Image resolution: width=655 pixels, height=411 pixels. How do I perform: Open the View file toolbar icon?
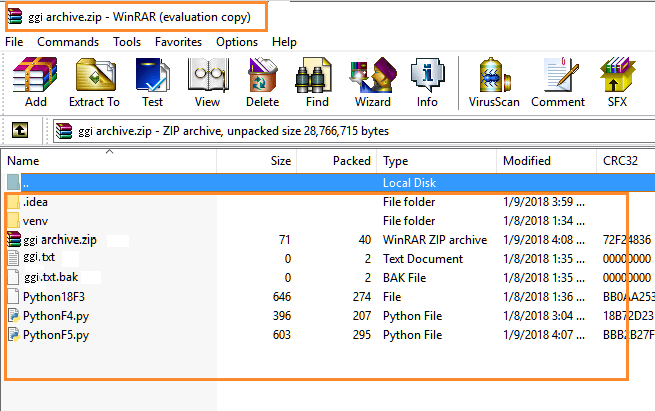tap(207, 82)
